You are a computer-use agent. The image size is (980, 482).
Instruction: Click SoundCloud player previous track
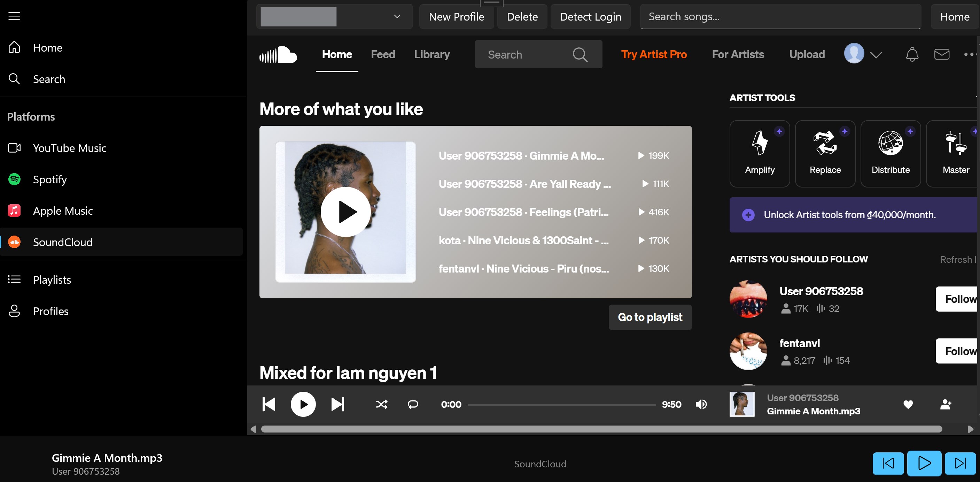coord(269,404)
